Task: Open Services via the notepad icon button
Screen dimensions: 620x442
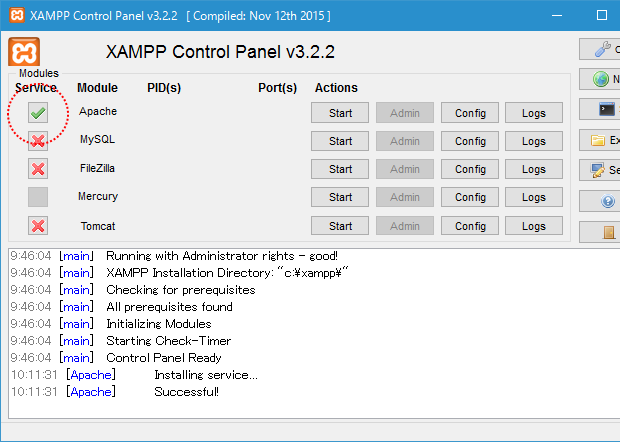Action: click(x=600, y=170)
